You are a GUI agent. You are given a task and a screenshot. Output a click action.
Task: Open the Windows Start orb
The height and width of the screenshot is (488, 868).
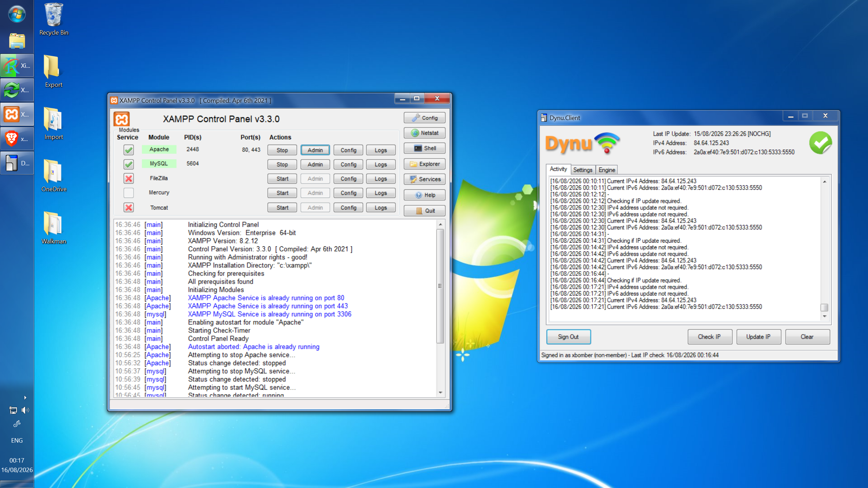[17, 14]
